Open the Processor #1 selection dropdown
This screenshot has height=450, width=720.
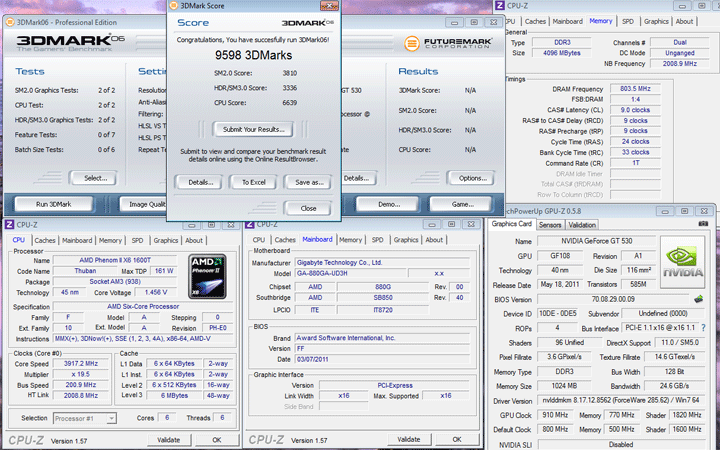(85, 418)
